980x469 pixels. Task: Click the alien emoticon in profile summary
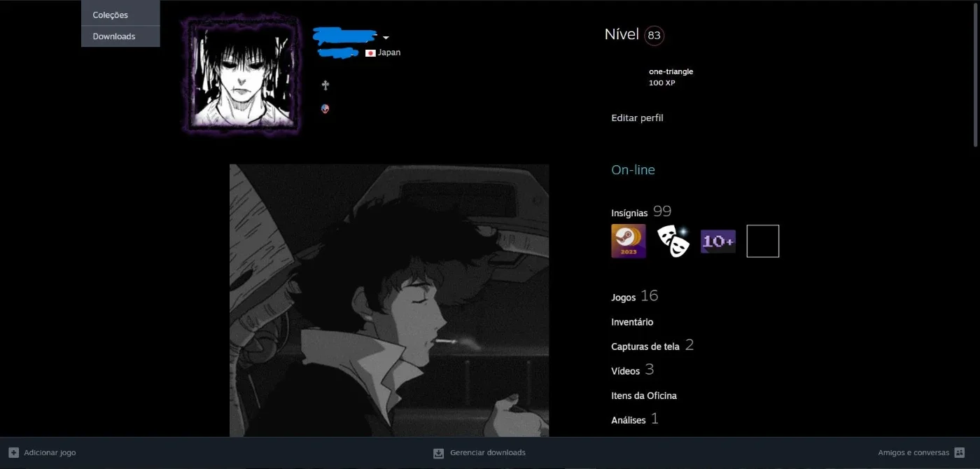click(x=325, y=108)
